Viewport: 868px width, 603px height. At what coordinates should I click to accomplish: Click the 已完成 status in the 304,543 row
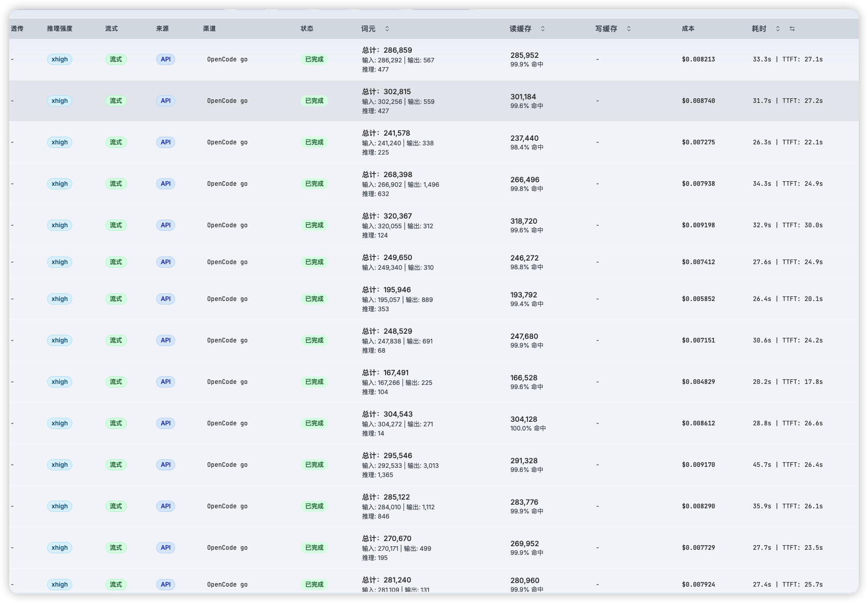[x=314, y=423]
